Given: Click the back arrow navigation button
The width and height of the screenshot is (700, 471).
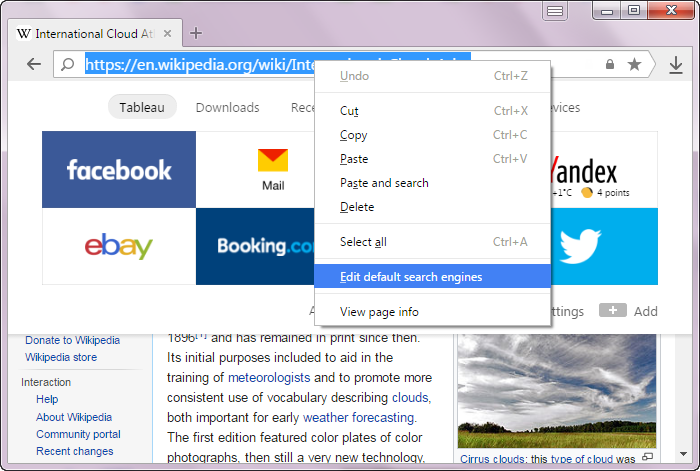Looking at the screenshot, I should pos(33,65).
